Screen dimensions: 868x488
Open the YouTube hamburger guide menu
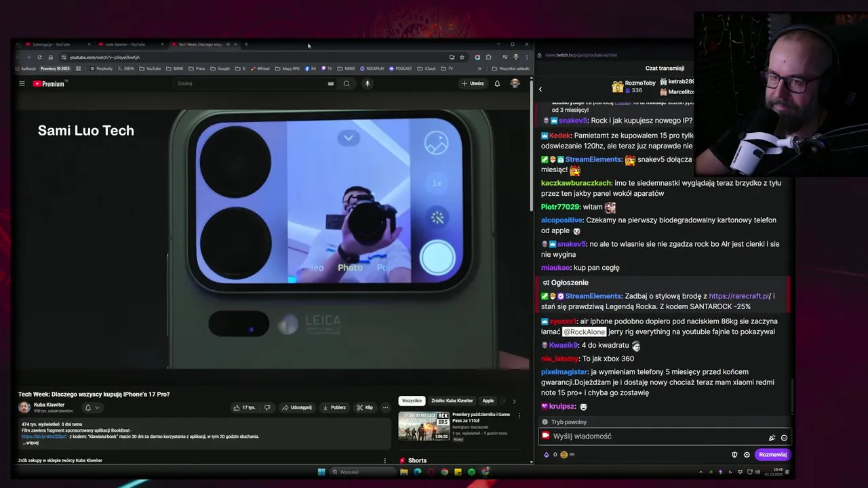click(x=22, y=84)
